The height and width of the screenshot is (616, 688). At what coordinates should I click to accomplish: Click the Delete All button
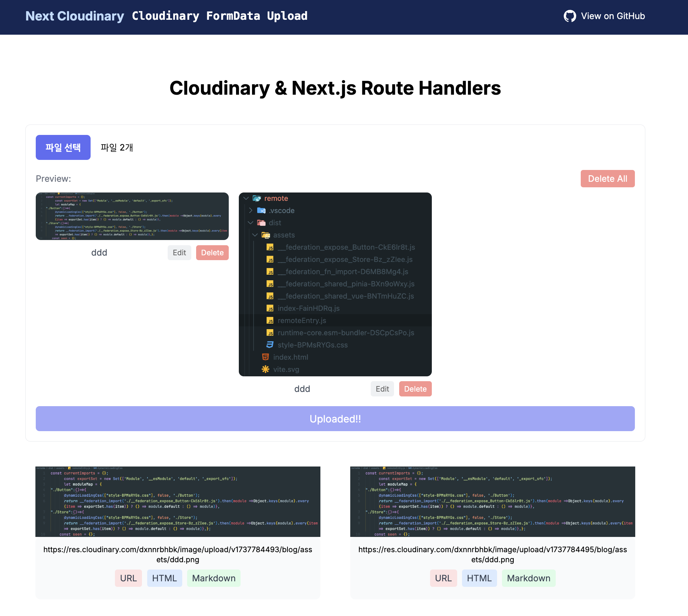click(x=607, y=179)
